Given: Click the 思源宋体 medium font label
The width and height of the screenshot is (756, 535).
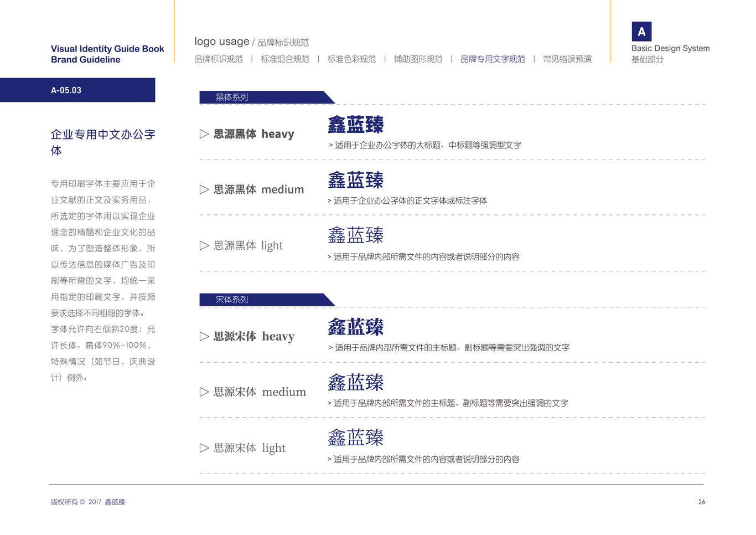Looking at the screenshot, I should pos(260,392).
